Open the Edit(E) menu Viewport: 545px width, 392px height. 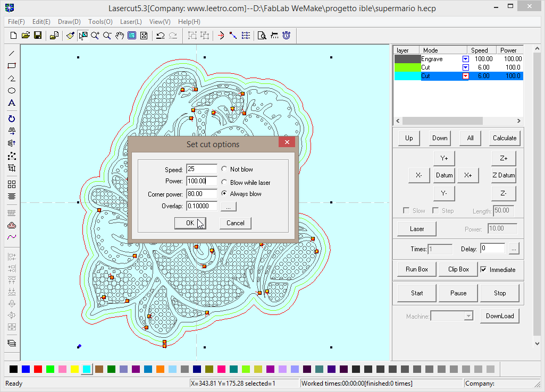[x=41, y=22]
